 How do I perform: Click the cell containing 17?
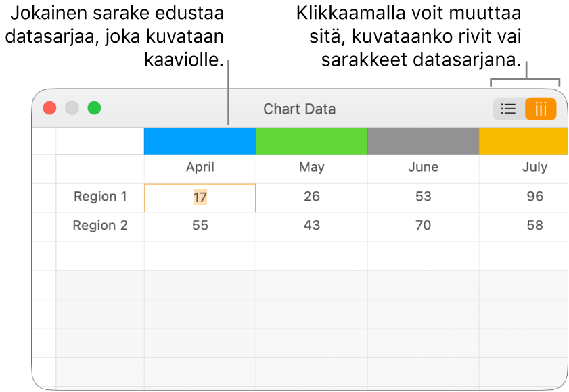tap(200, 197)
